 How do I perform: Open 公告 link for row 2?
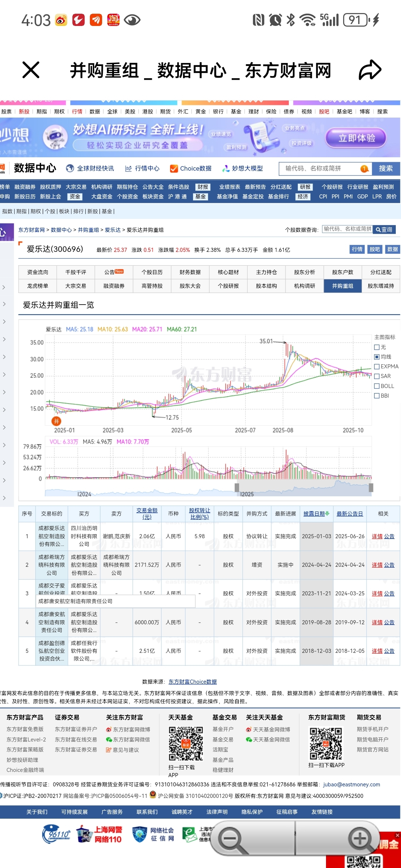coord(389,565)
